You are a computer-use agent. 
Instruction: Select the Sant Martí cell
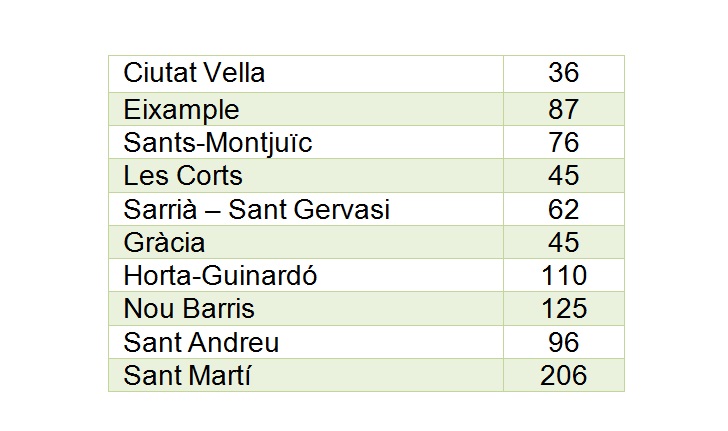click(188, 376)
